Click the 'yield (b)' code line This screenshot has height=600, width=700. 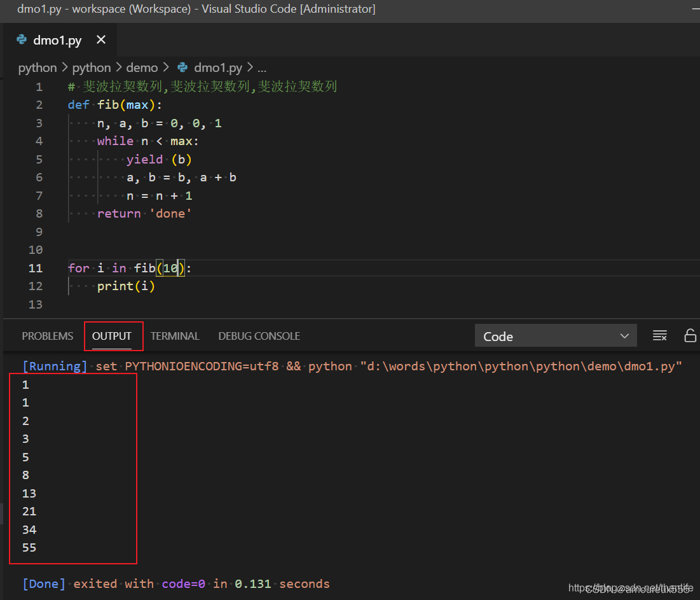point(159,160)
